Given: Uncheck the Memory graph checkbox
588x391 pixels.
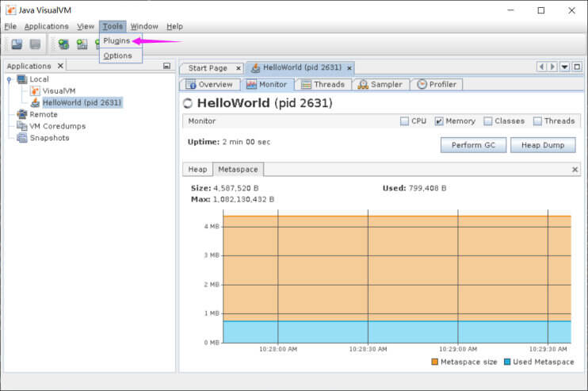Looking at the screenshot, I should coord(439,121).
